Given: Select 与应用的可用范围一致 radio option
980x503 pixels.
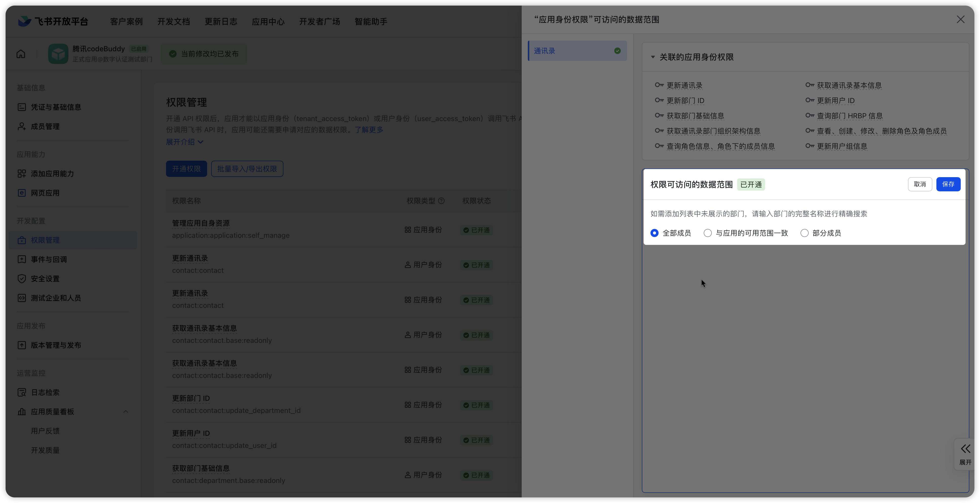Looking at the screenshot, I should [x=707, y=233].
